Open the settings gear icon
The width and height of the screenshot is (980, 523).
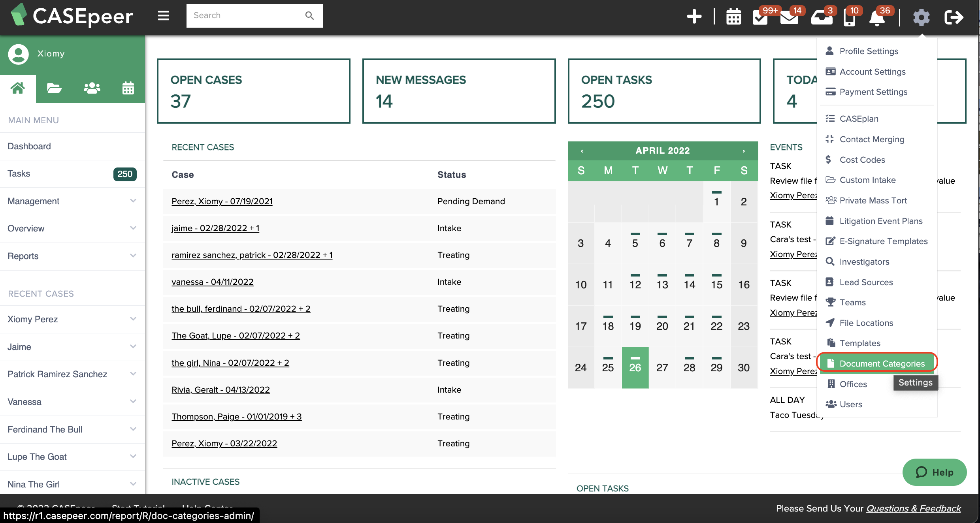pos(922,17)
